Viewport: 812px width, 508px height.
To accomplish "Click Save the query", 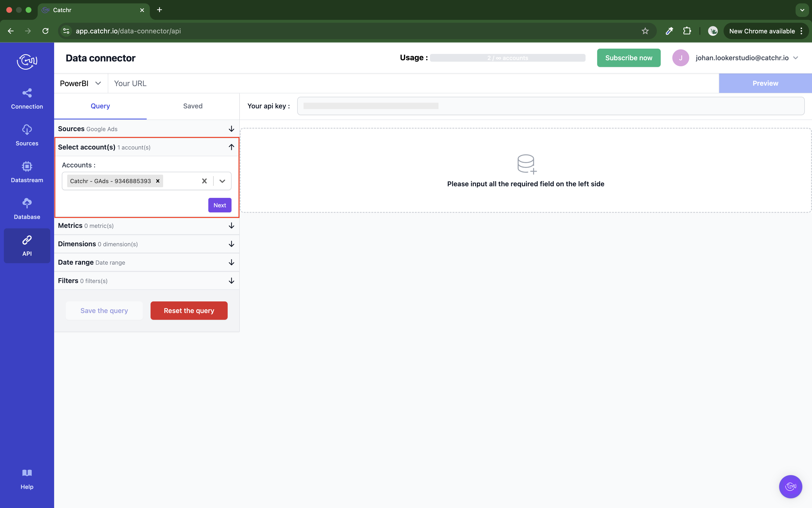I will pos(104,311).
